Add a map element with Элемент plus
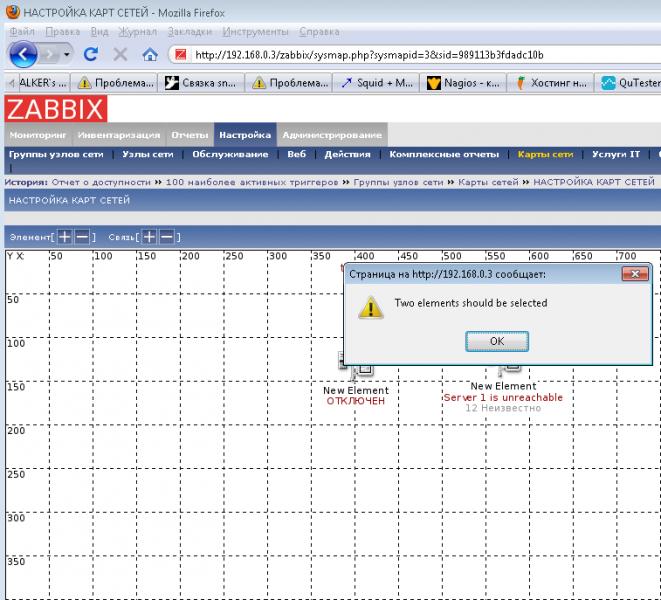Screen dimensions: 661x600 64,237
